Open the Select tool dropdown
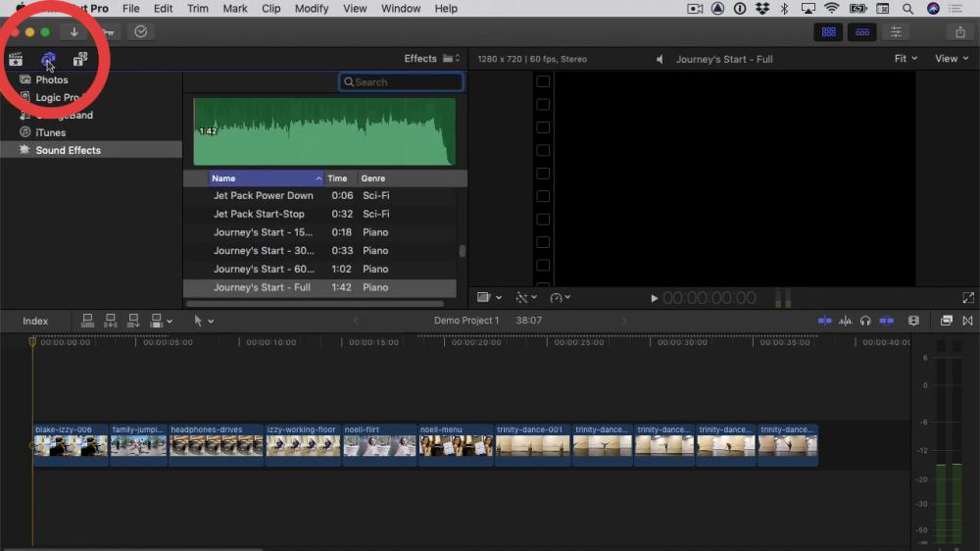Viewport: 980px width, 551px height. pyautogui.click(x=203, y=321)
